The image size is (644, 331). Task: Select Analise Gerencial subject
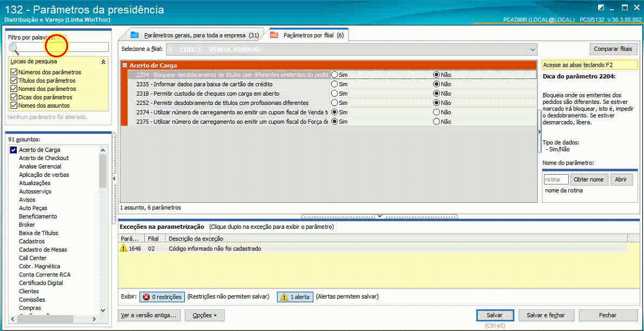pyautogui.click(x=40, y=167)
